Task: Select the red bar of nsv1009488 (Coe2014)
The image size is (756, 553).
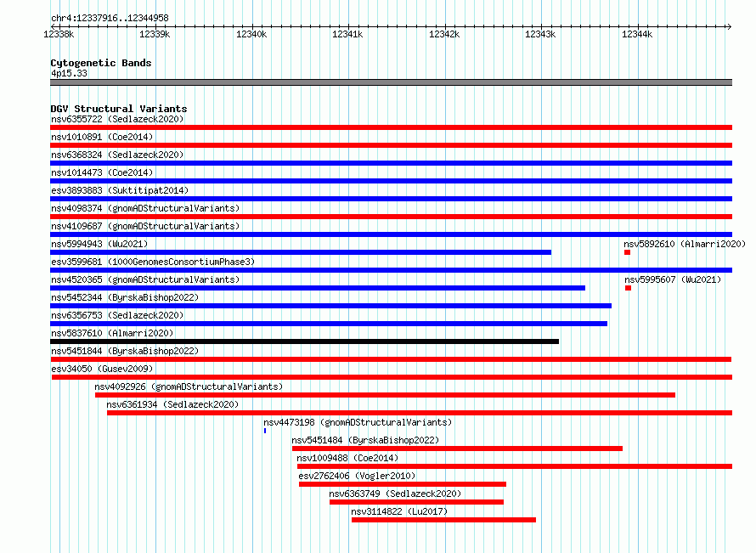Action: click(x=515, y=466)
